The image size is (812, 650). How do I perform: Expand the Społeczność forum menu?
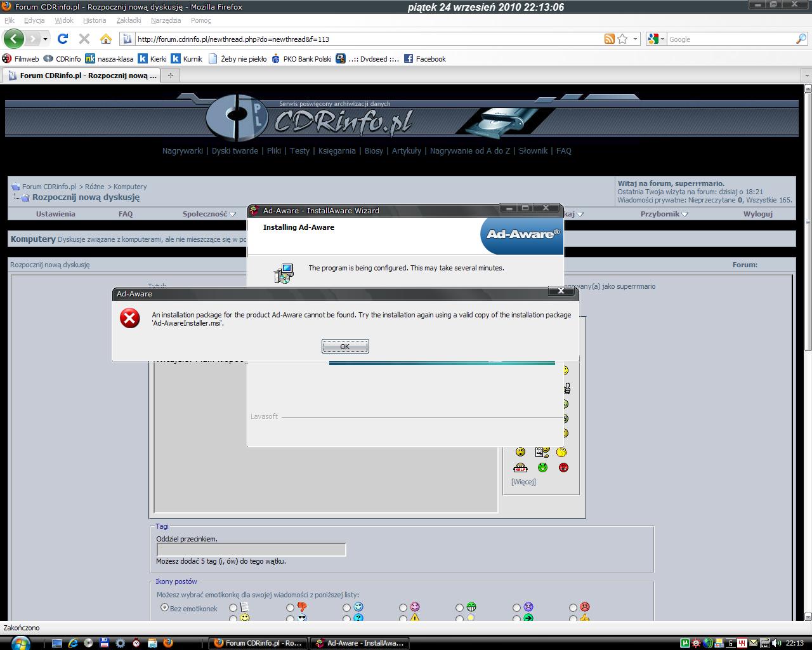209,214
